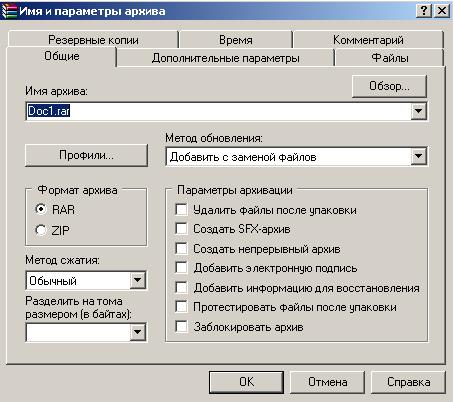453x402 pixels.
Task: Open the Профили... button
Action: coord(86,155)
